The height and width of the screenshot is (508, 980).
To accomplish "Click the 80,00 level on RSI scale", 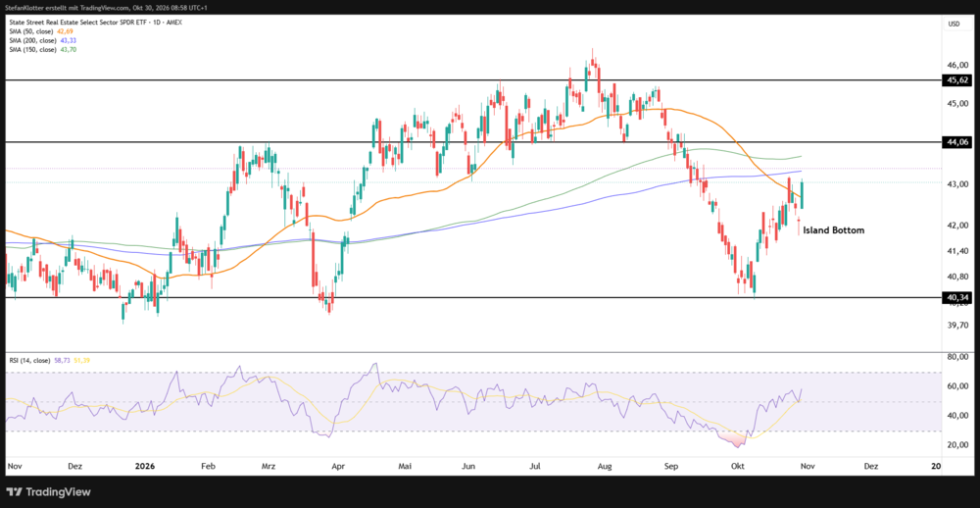I will coord(957,357).
